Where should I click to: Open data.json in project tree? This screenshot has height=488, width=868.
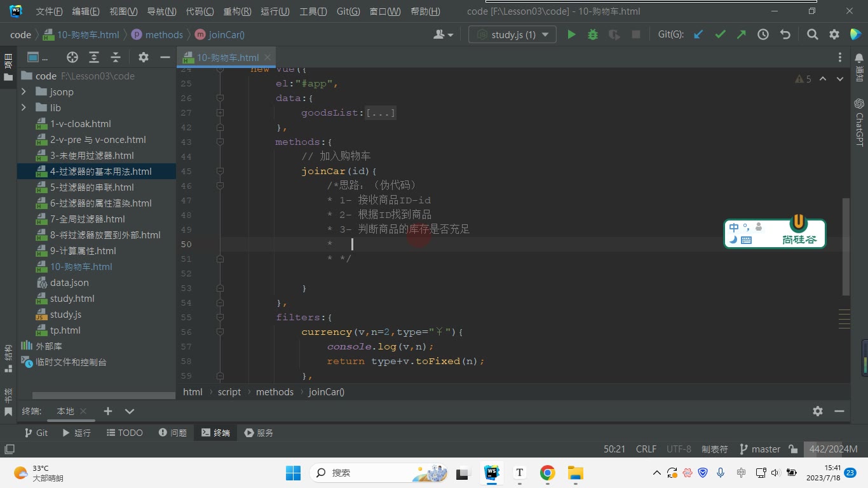(x=69, y=283)
